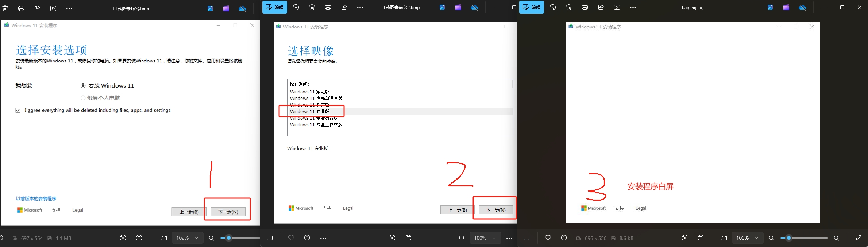The height and width of the screenshot is (247, 868).
Task: Scan text in TT截图未命名.bmp image
Action: pos(139,238)
